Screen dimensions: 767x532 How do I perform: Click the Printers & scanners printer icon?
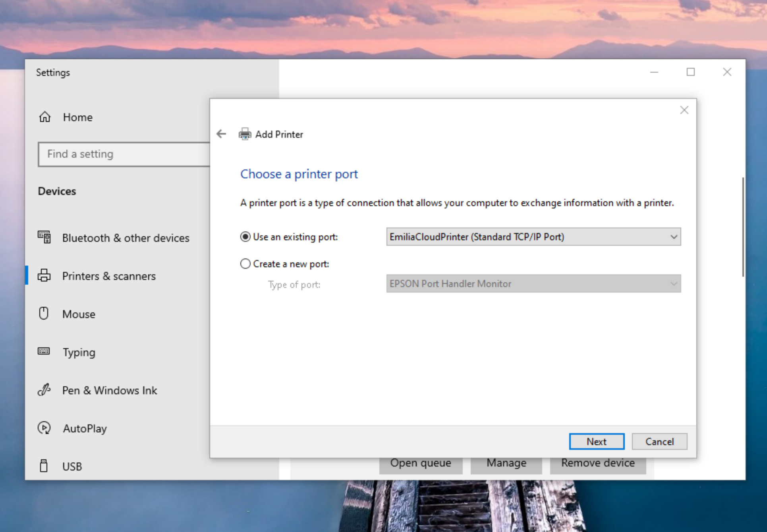click(44, 276)
